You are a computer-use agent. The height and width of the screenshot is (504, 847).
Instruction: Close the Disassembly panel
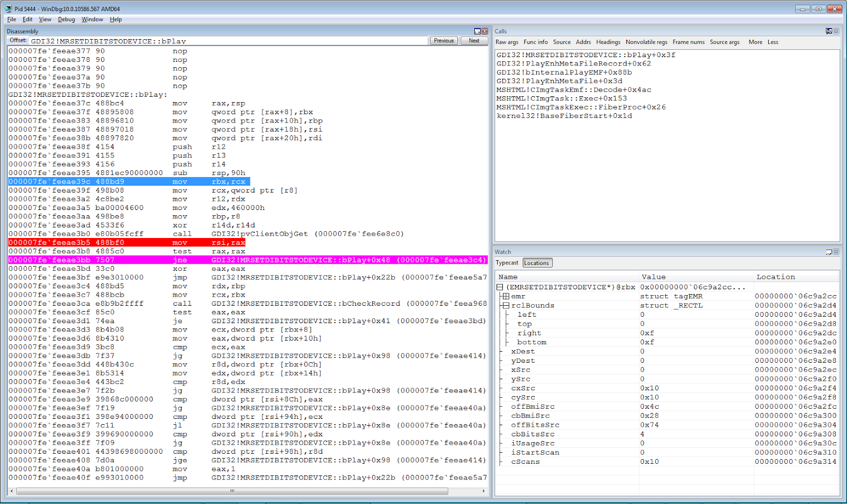coord(484,32)
